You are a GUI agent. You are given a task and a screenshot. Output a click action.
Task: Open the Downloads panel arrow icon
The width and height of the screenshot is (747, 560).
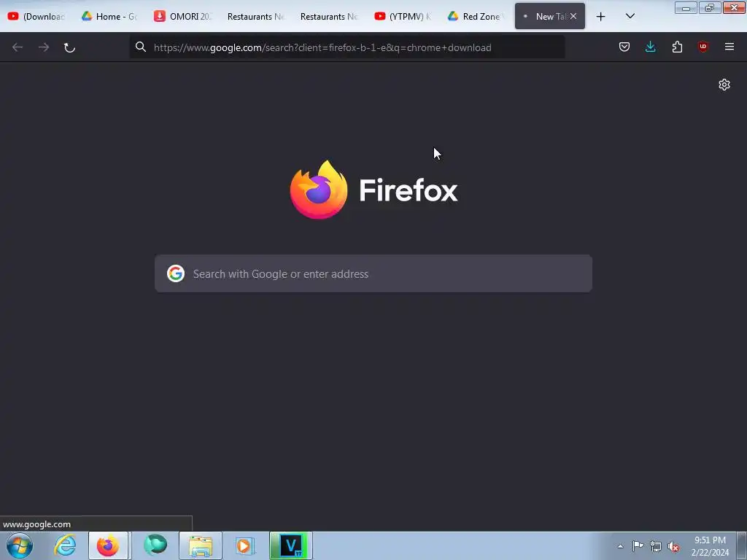pyautogui.click(x=650, y=47)
